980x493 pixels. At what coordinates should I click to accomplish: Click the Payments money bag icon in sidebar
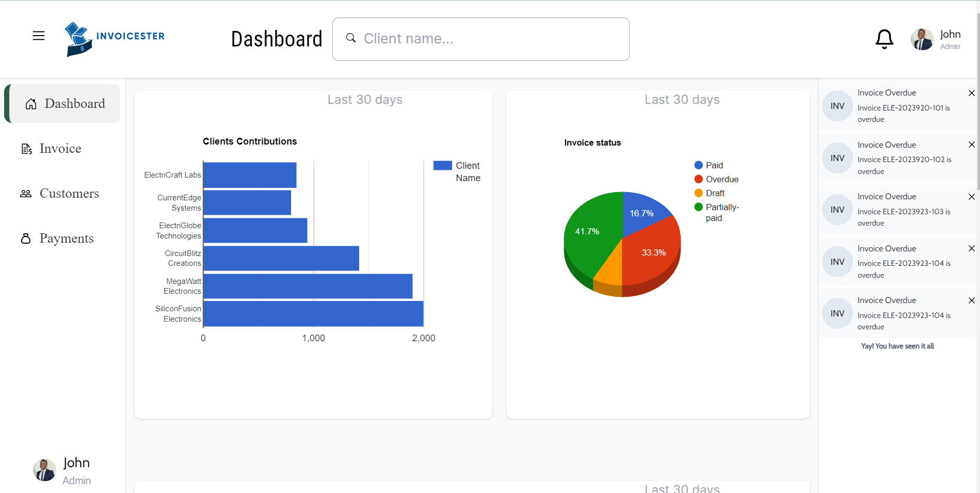pos(26,238)
